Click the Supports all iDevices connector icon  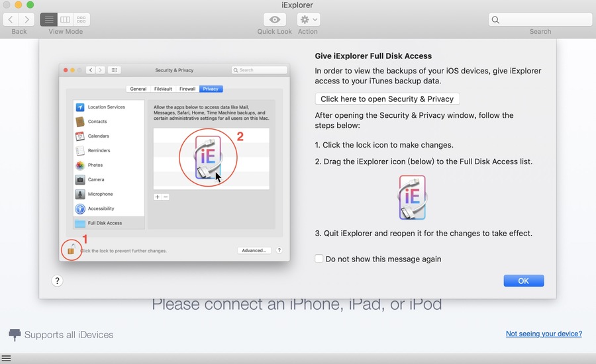pos(15,335)
